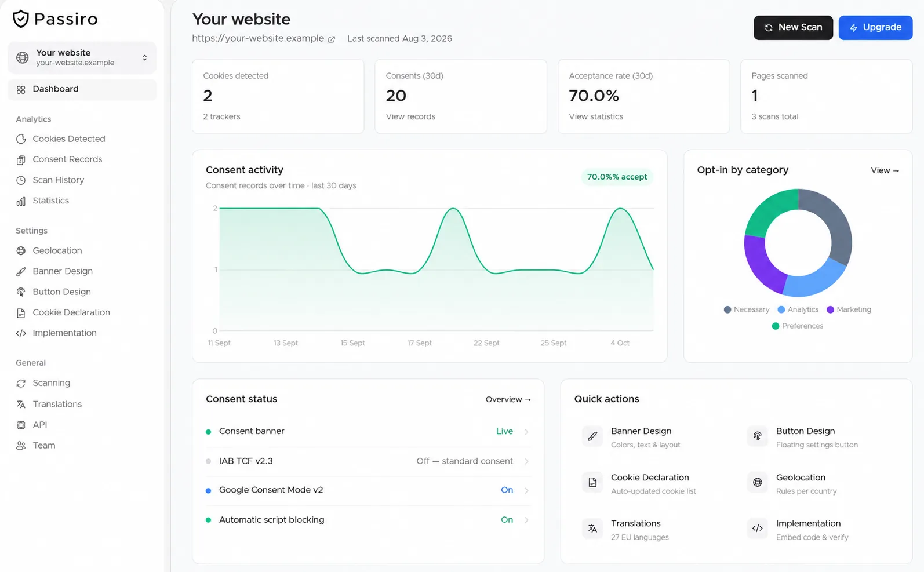This screenshot has height=572, width=924.
Task: Click the Team people icon in sidebar
Action: (21, 446)
